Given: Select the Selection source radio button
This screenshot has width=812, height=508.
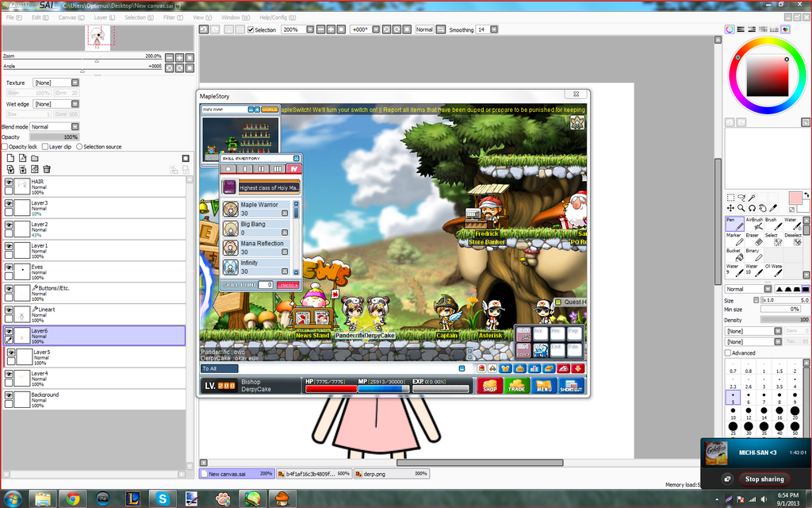Looking at the screenshot, I should point(79,147).
